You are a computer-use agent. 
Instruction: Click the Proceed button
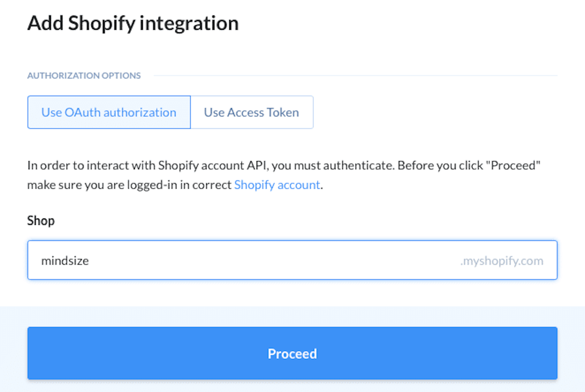point(292,353)
